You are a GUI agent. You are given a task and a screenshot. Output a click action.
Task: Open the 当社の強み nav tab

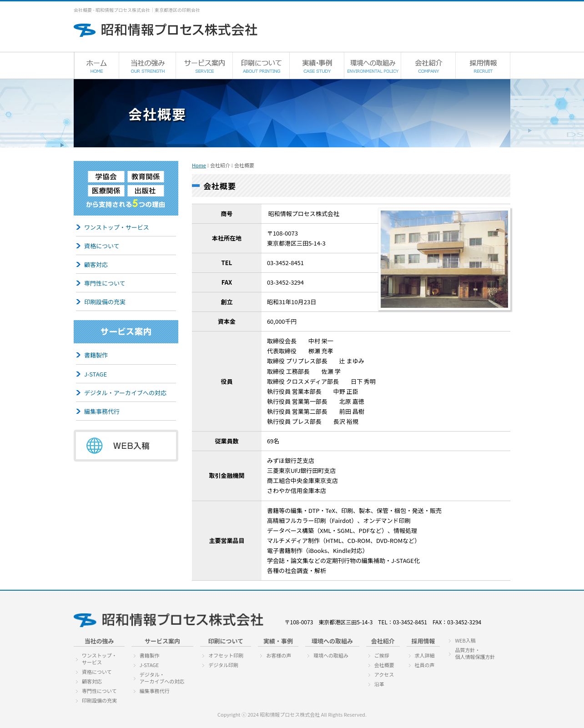click(x=147, y=65)
